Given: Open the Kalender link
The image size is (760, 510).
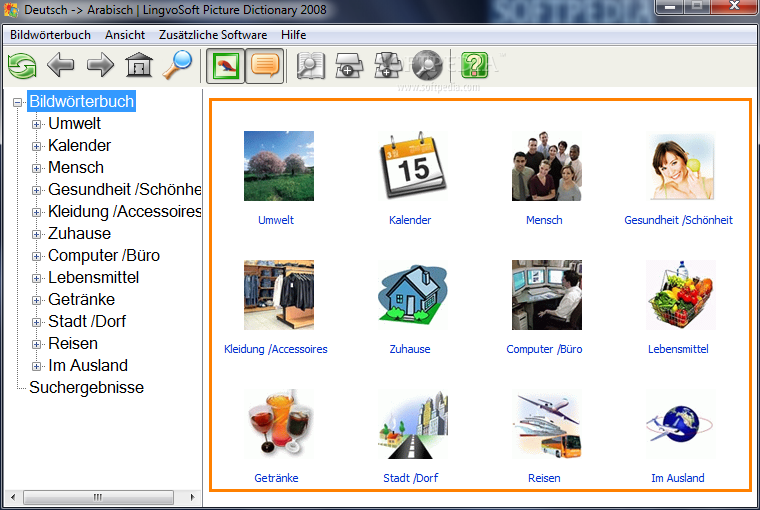Looking at the screenshot, I should [410, 220].
